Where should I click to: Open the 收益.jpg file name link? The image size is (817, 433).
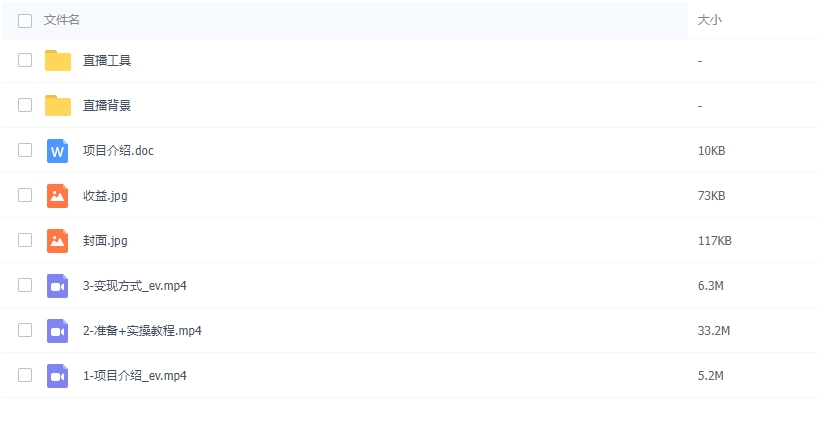[105, 195]
